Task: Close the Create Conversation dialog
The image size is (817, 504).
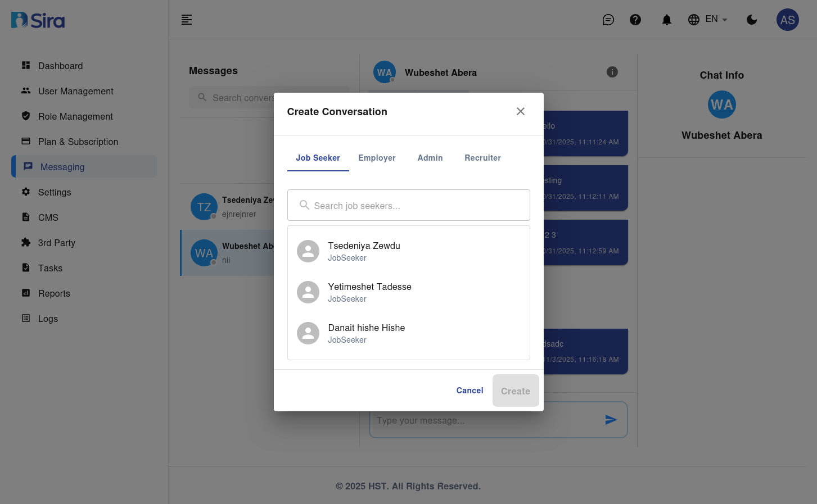Action: point(520,111)
